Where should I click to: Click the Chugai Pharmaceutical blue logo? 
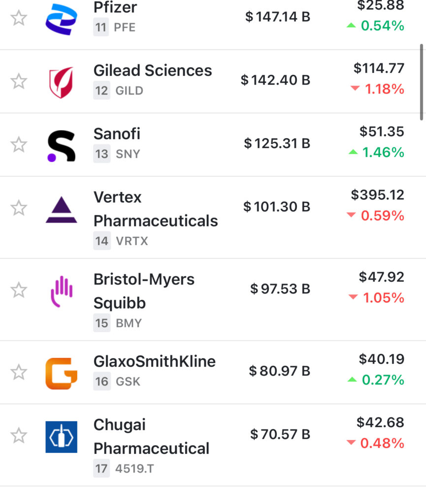pyautogui.click(x=61, y=437)
